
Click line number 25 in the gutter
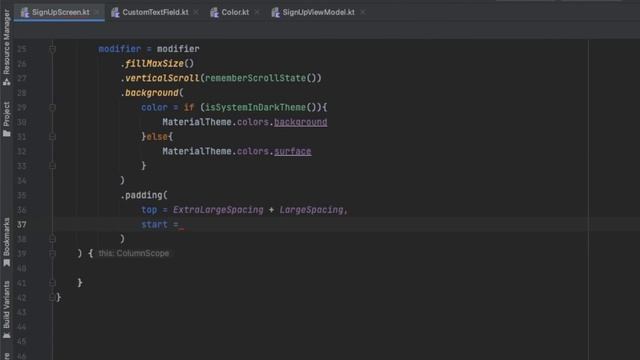[22, 49]
